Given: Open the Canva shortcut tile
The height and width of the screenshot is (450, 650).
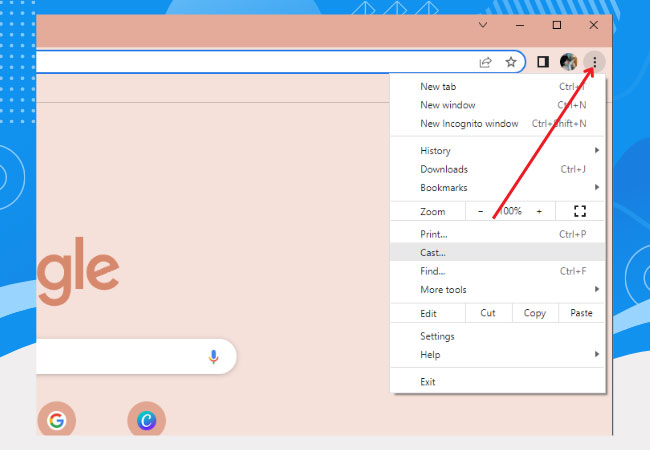Looking at the screenshot, I should pos(146,420).
